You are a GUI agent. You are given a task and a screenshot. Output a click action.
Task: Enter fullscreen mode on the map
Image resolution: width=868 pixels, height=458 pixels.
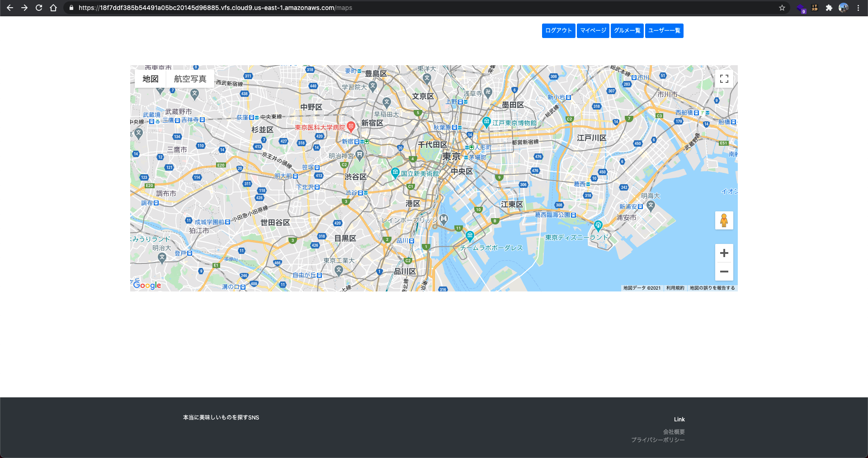[x=724, y=79]
